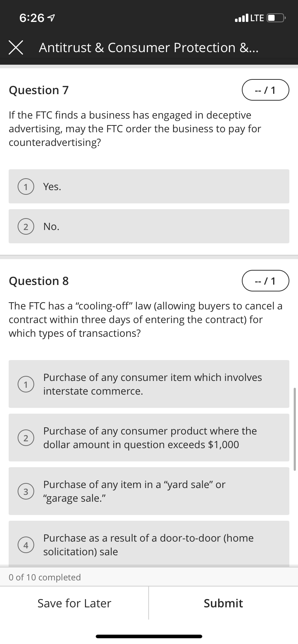Submit the quiz

click(223, 603)
